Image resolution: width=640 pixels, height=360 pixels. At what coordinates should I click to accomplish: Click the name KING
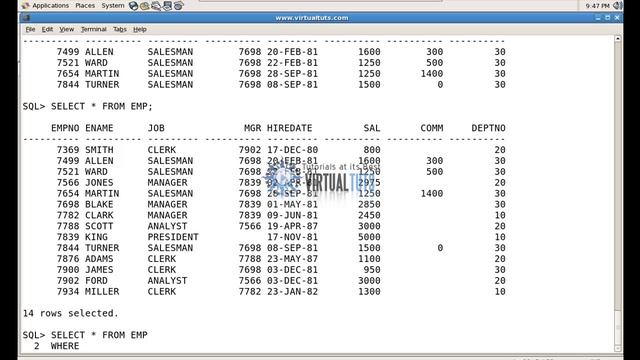click(x=96, y=237)
